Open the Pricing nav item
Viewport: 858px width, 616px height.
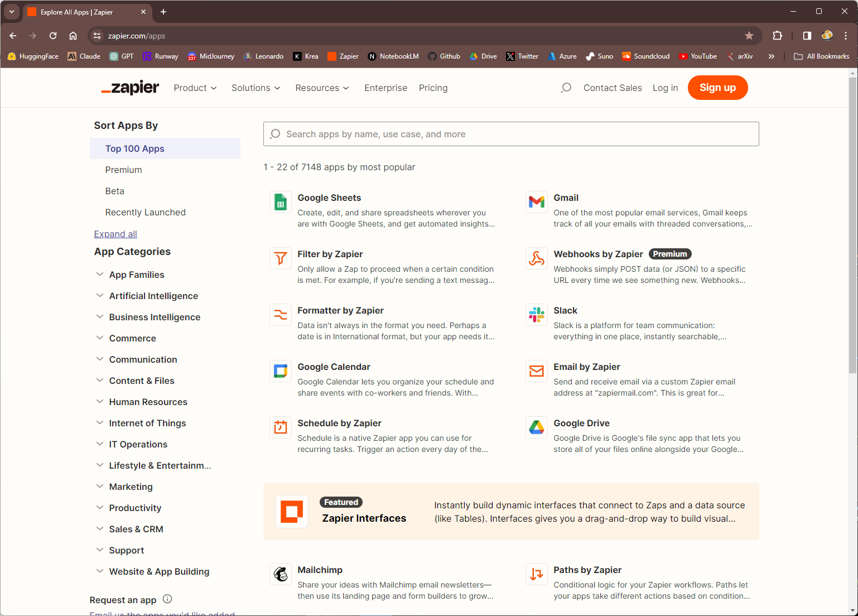(x=433, y=88)
